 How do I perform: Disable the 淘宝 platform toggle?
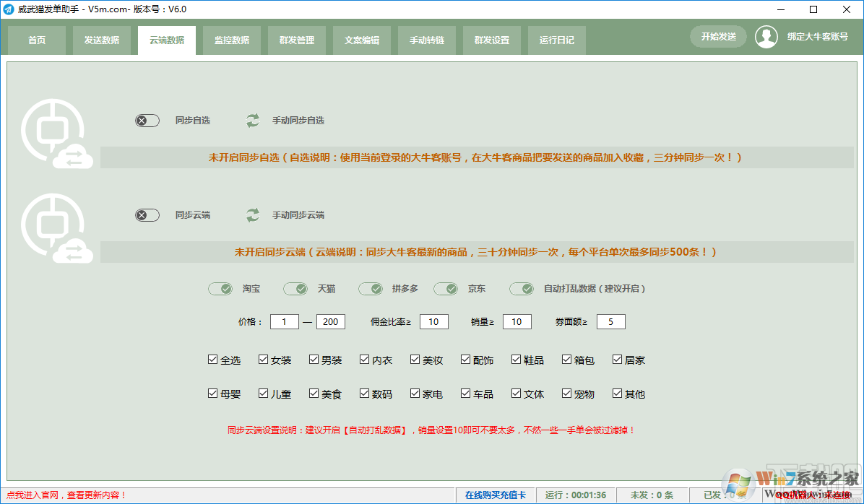(x=220, y=288)
